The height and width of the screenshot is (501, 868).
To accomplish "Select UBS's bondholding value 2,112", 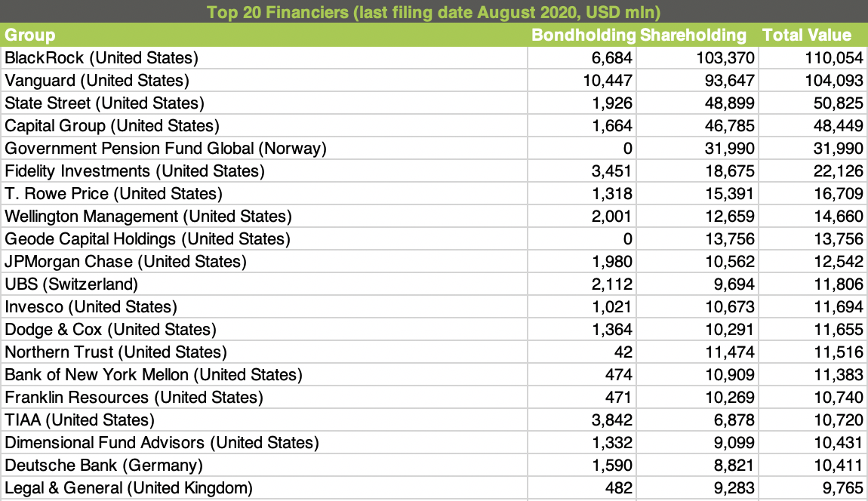I will (583, 284).
